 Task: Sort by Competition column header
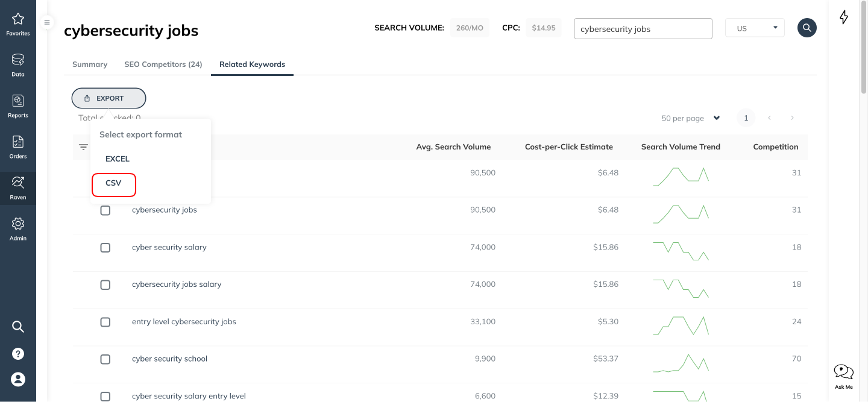click(776, 146)
